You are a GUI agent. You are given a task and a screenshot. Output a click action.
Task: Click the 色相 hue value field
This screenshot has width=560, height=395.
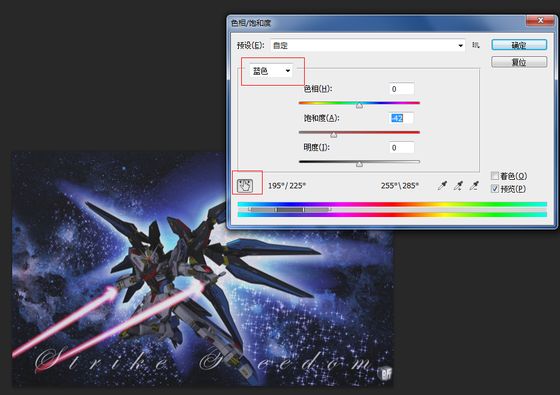(401, 89)
